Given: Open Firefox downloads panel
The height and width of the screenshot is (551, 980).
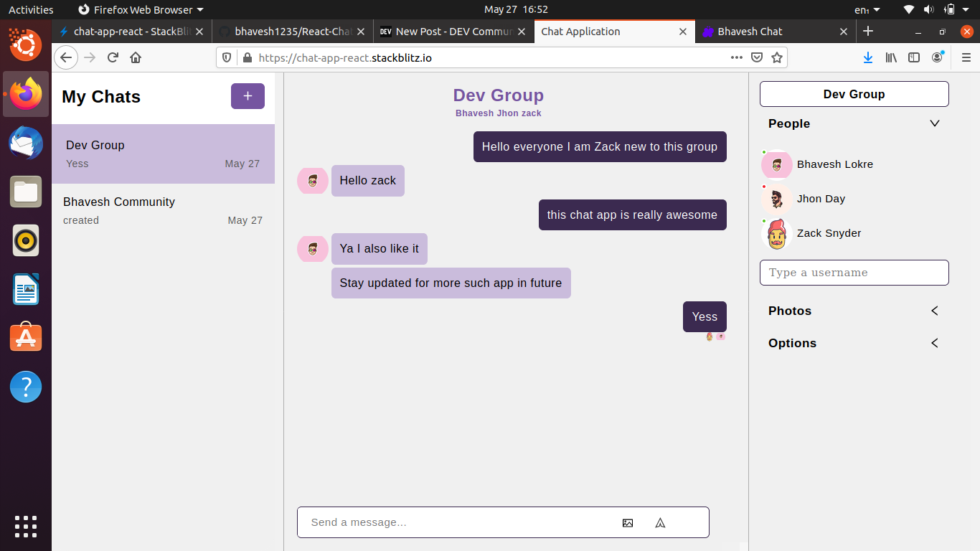Looking at the screenshot, I should (x=868, y=57).
